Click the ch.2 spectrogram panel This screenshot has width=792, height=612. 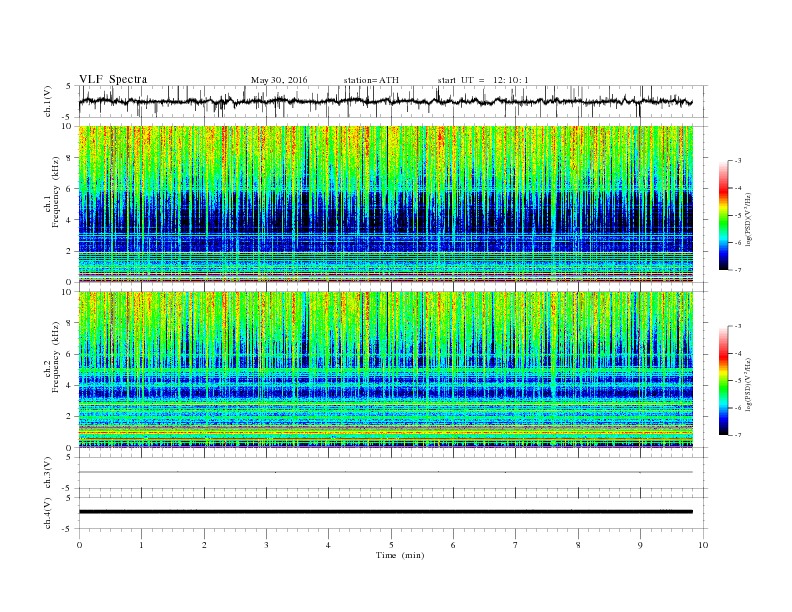point(385,370)
